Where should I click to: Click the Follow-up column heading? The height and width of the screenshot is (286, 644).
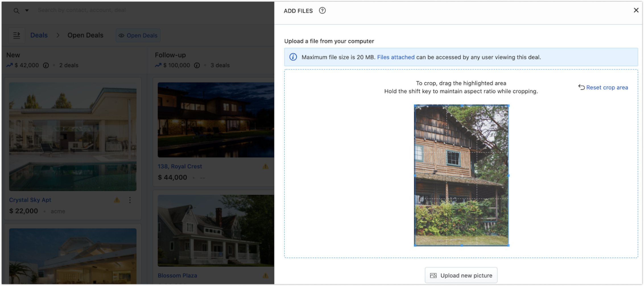click(170, 55)
